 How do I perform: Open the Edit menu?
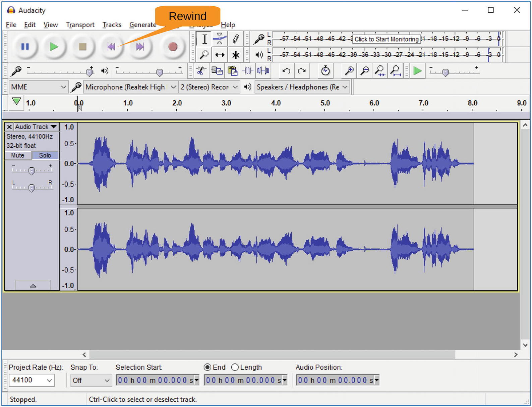pyautogui.click(x=29, y=25)
